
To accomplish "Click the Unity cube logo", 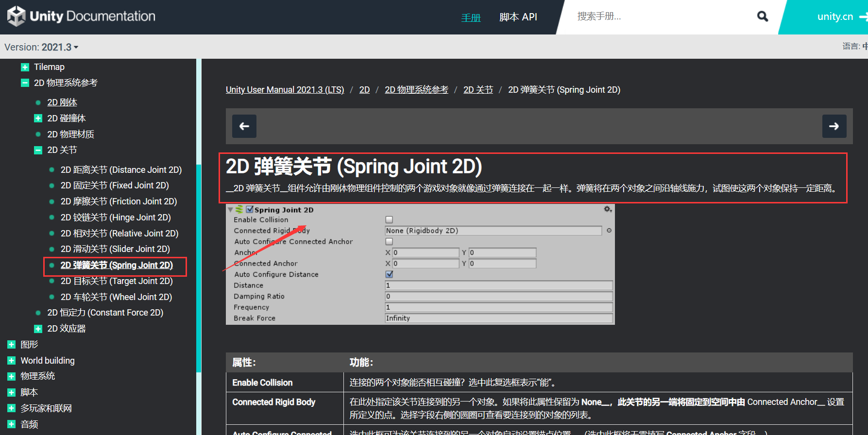I will coord(16,16).
